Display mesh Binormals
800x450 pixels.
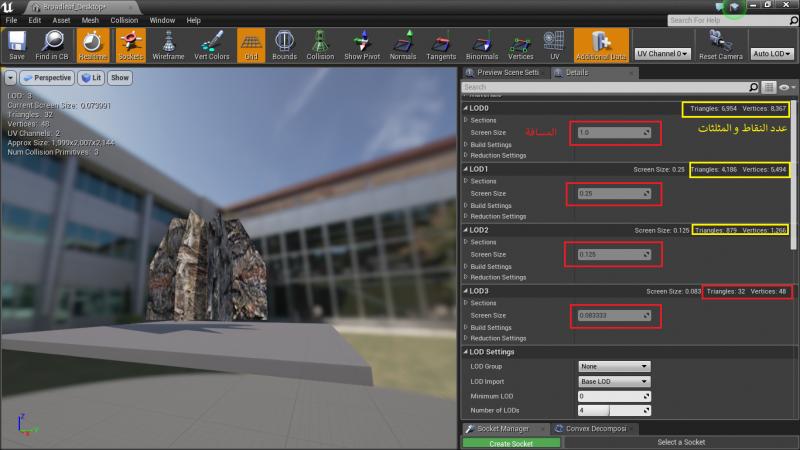(x=482, y=45)
